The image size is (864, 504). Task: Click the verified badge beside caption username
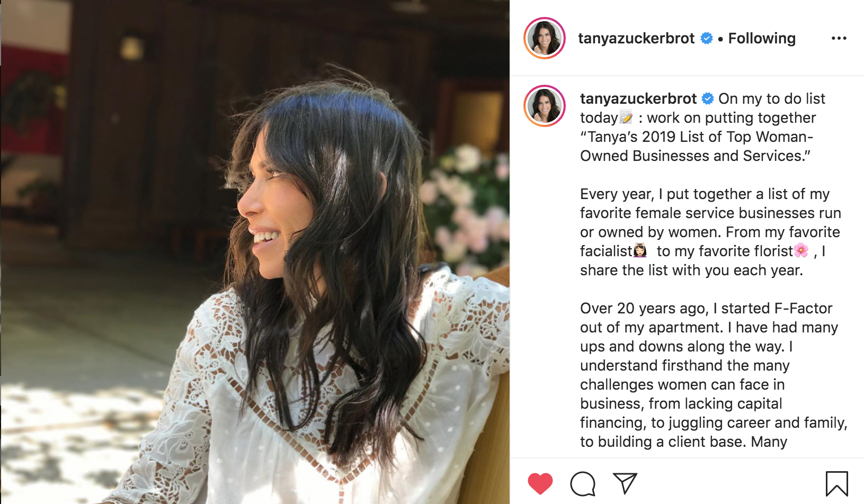708,98
